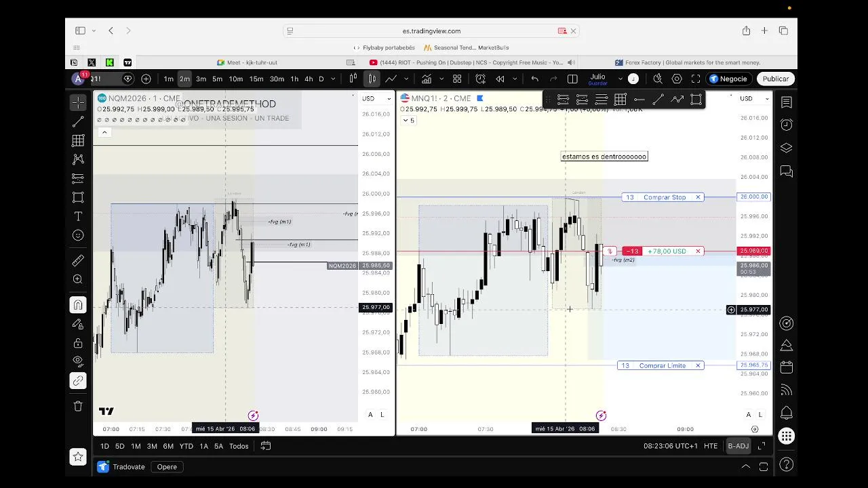Choose the 1D range at bottom

[x=104, y=446]
